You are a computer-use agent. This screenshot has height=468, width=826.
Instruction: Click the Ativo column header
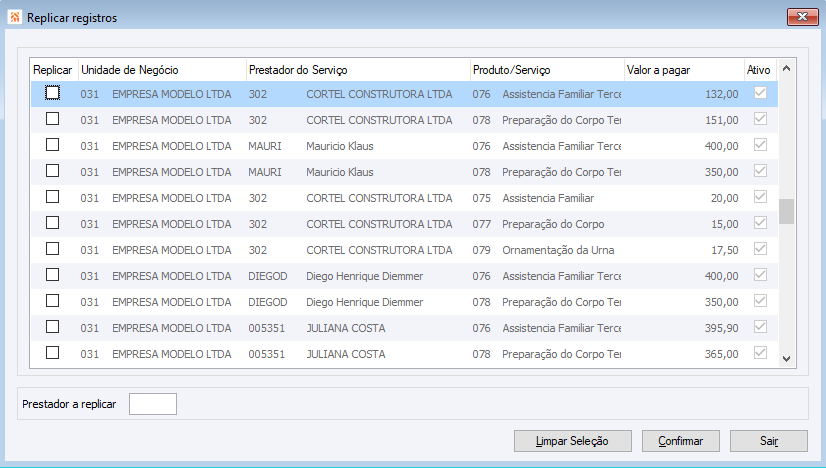(760, 70)
